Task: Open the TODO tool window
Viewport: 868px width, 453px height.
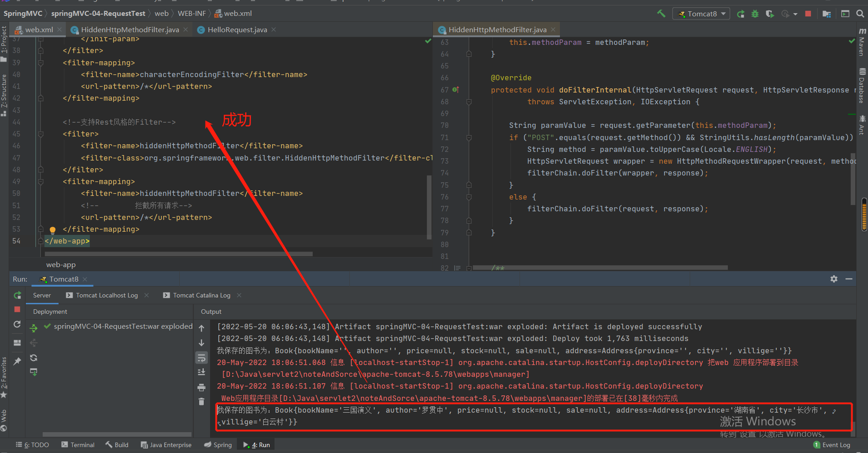Action: point(32,445)
